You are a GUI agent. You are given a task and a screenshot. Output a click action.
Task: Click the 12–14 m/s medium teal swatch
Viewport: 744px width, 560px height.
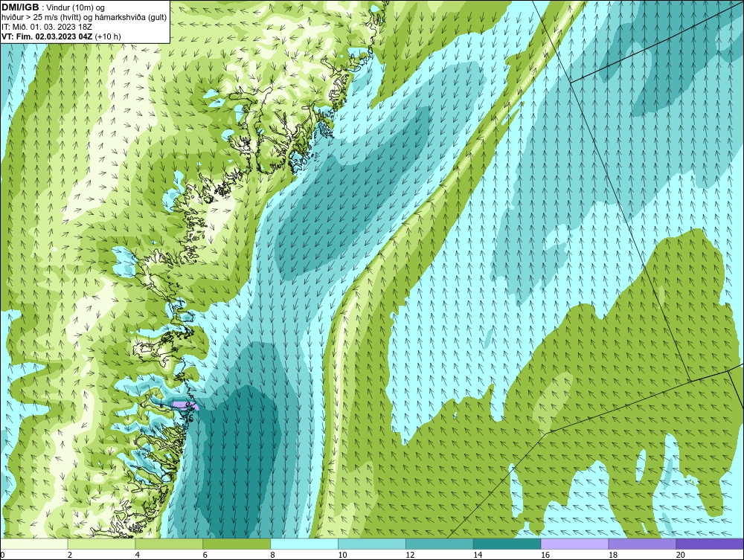(x=440, y=544)
